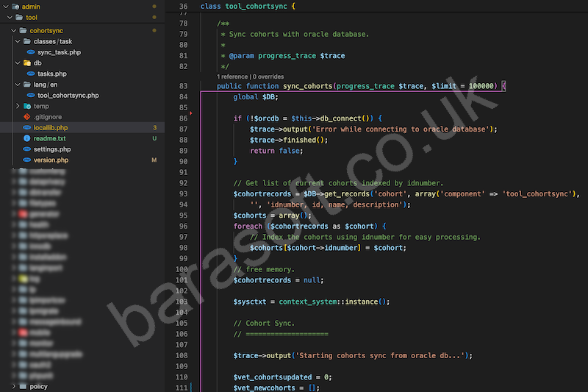
Task: Expand the temp folder chevron
Action: coord(18,106)
